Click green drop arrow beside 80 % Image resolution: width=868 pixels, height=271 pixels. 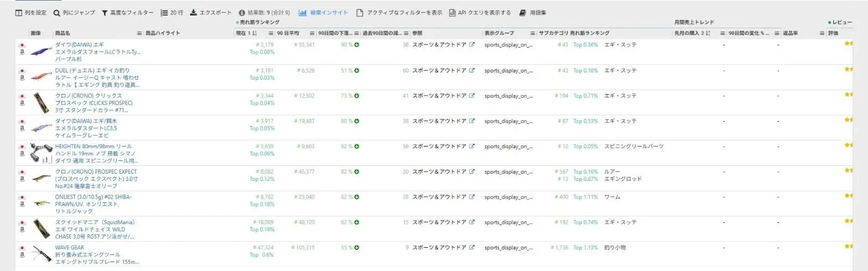(357, 121)
